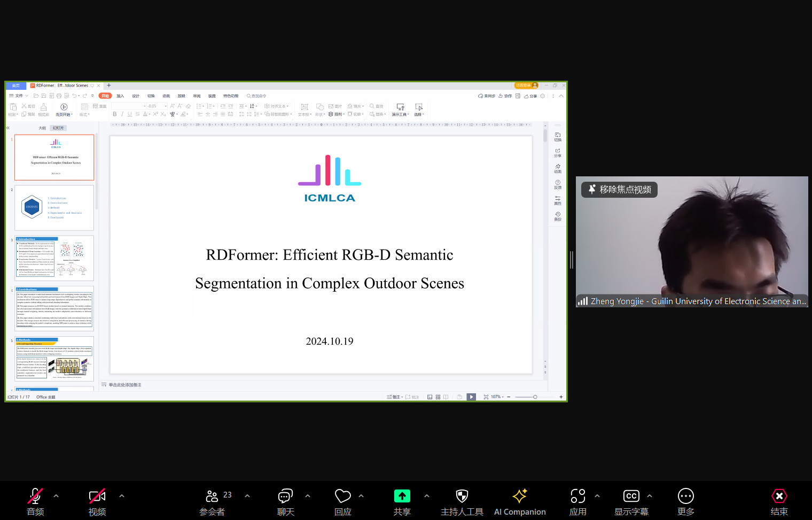Switch to slide sorter grid view icon
The width and height of the screenshot is (812, 520).
[438, 397]
